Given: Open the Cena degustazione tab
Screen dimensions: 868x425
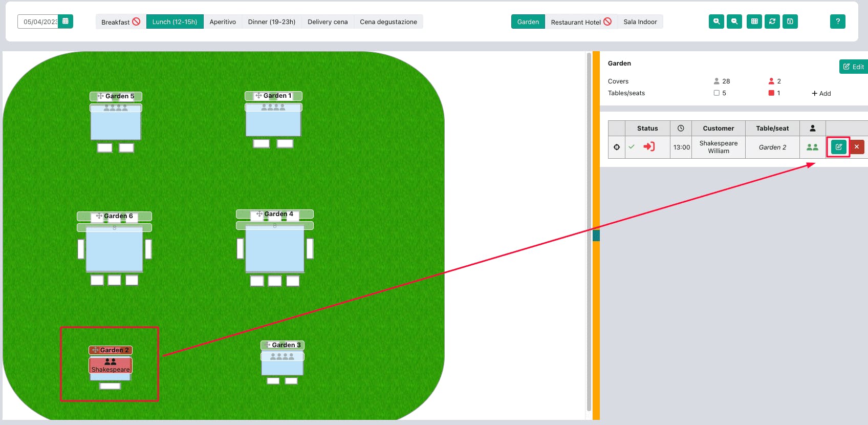Looking at the screenshot, I should point(388,22).
